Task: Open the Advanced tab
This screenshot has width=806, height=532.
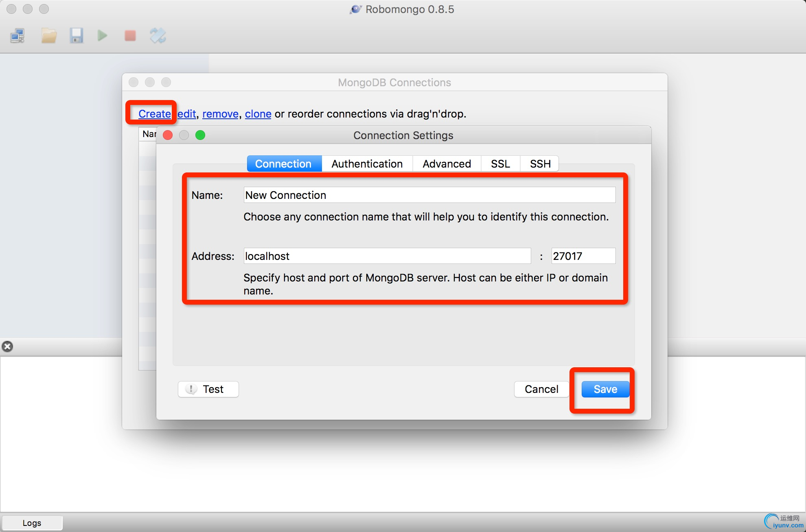Action: pos(447,164)
